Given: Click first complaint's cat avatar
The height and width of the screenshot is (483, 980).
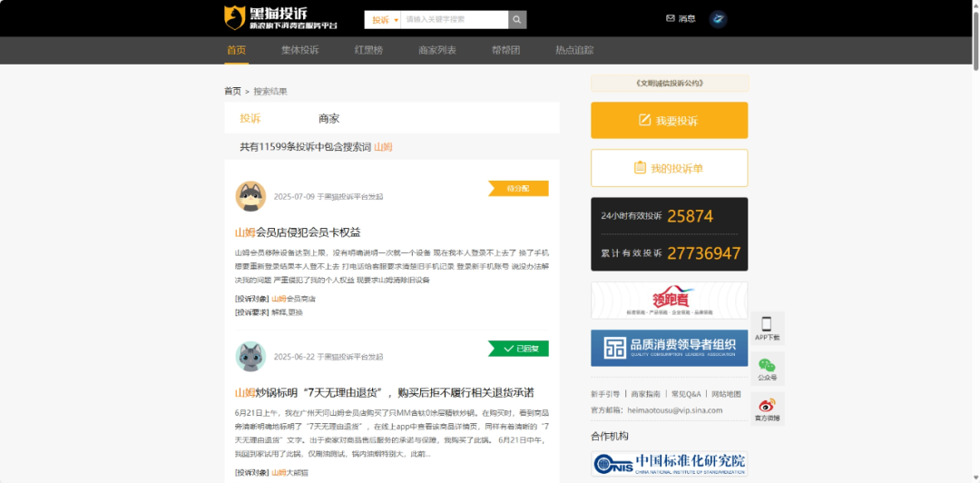Looking at the screenshot, I should [250, 196].
